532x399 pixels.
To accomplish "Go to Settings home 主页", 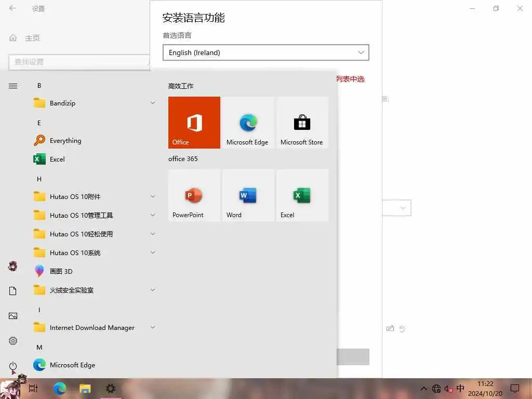I will (24, 38).
